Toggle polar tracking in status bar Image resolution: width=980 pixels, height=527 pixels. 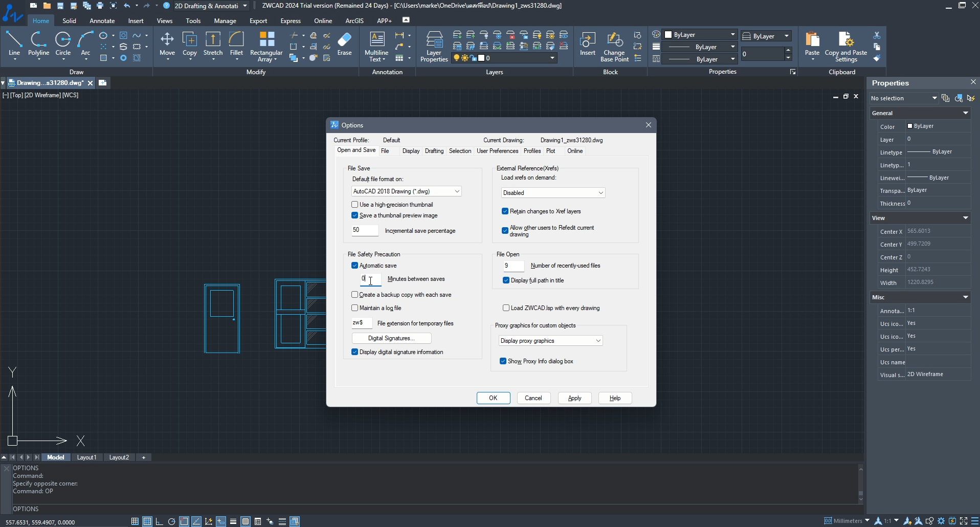tap(172, 521)
